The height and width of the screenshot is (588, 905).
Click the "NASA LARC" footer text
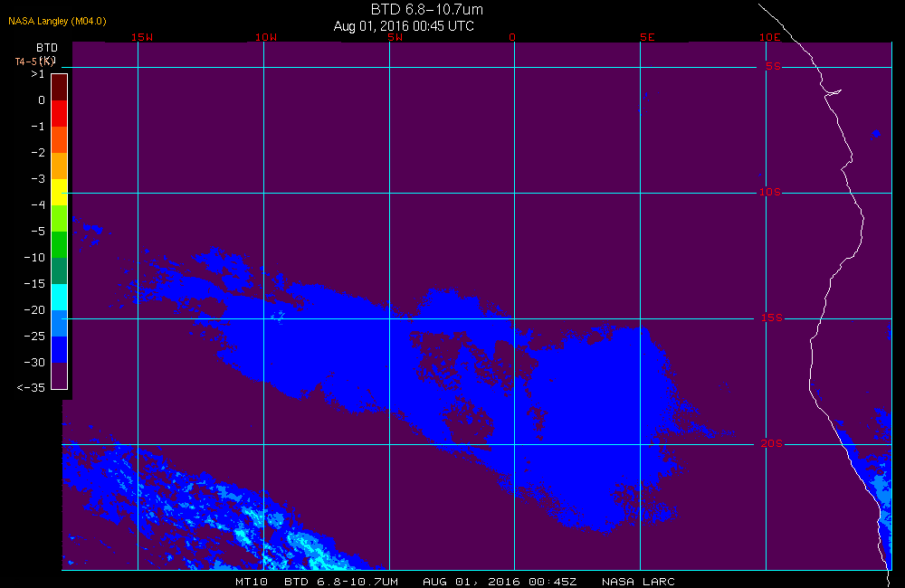pyautogui.click(x=638, y=581)
